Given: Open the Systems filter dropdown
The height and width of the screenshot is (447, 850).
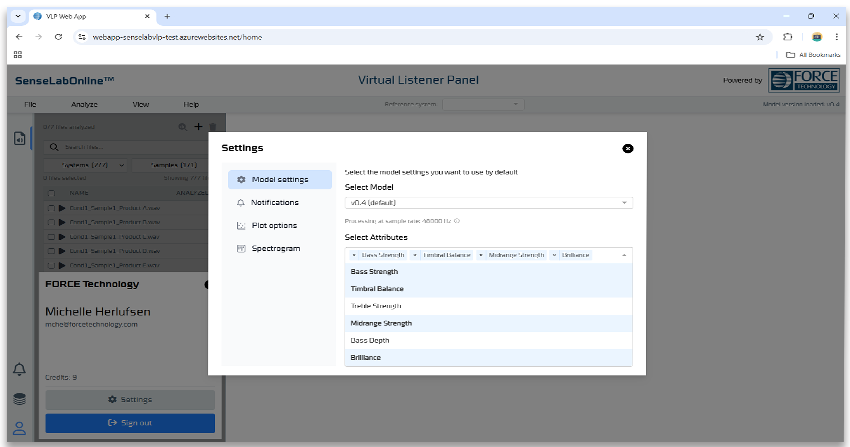Looking at the screenshot, I should [86, 165].
